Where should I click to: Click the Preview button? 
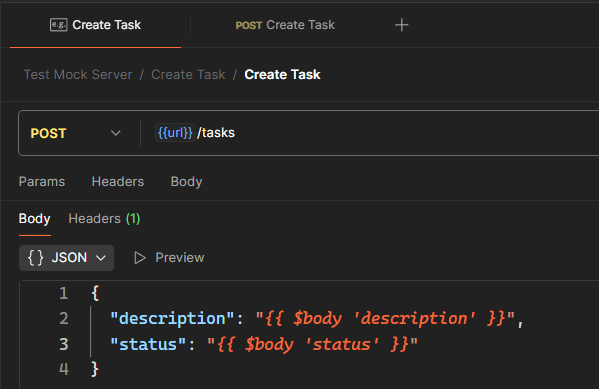tap(169, 258)
